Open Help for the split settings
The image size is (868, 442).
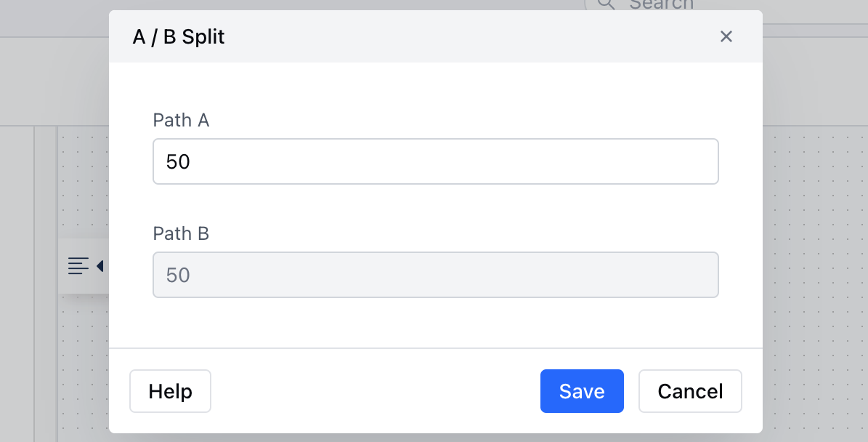[170, 391]
